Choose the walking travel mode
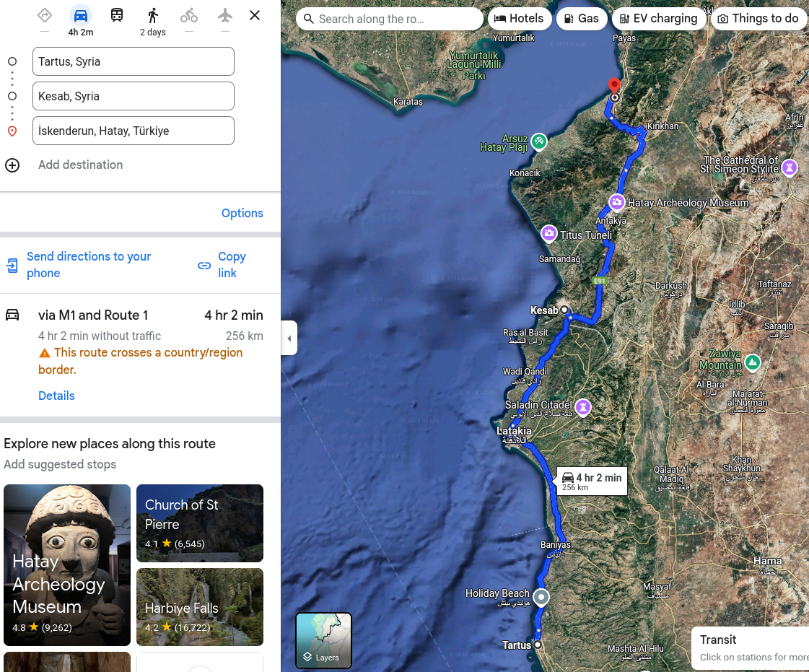This screenshot has height=672, width=809. 152,16
